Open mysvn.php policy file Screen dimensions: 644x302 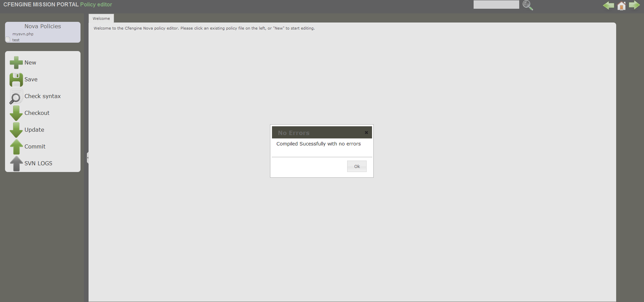[23, 34]
